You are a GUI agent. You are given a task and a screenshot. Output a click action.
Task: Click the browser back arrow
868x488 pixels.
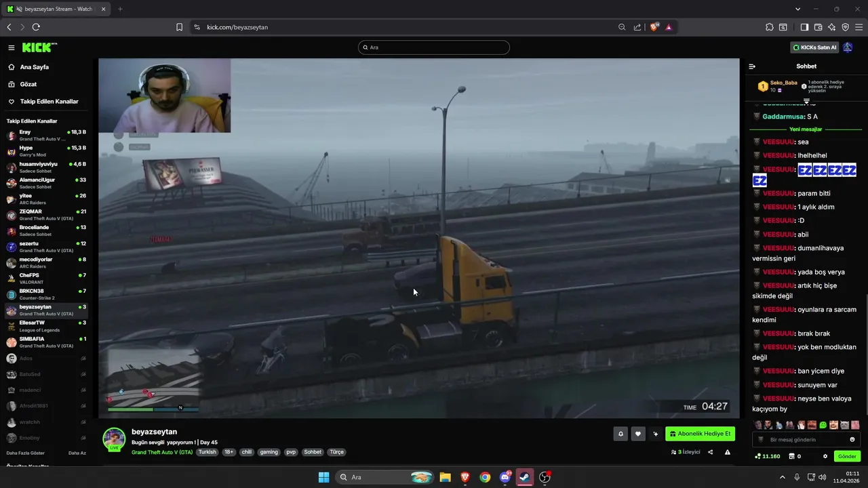tap(9, 27)
